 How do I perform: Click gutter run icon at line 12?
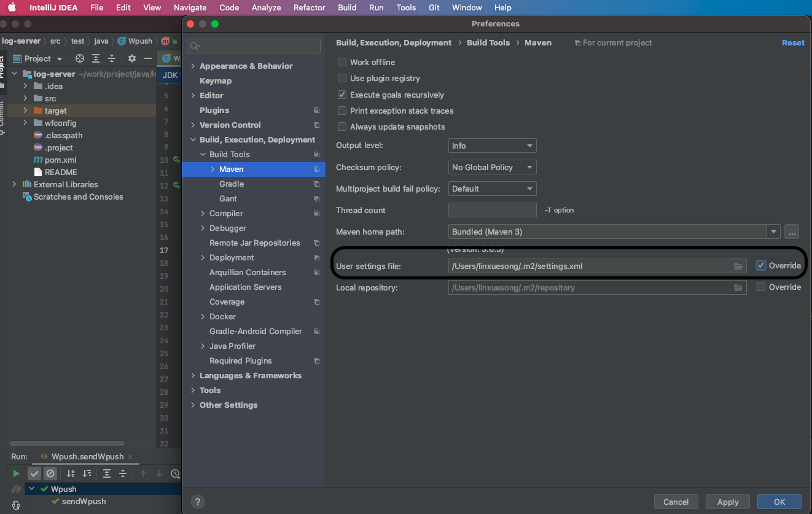(176, 185)
